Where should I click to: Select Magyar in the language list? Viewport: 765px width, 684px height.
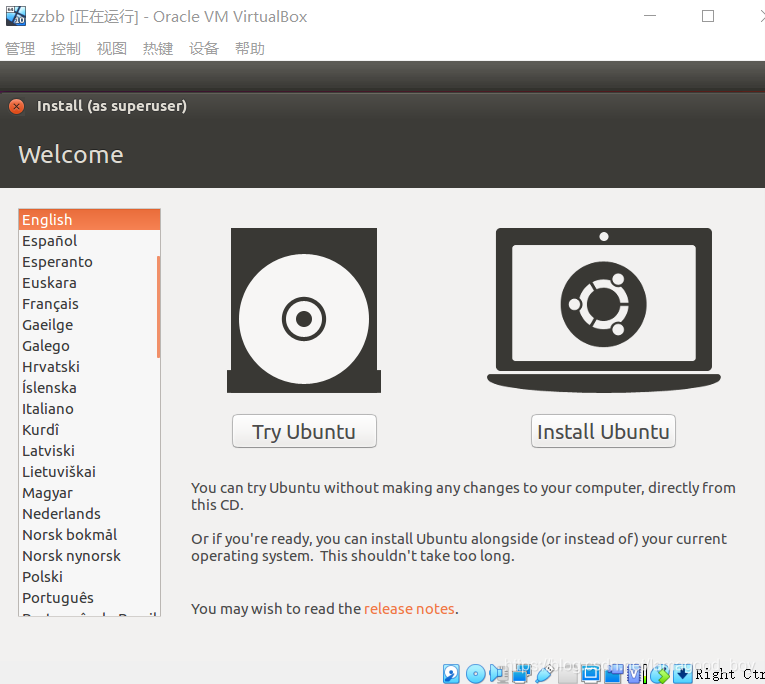click(89, 492)
